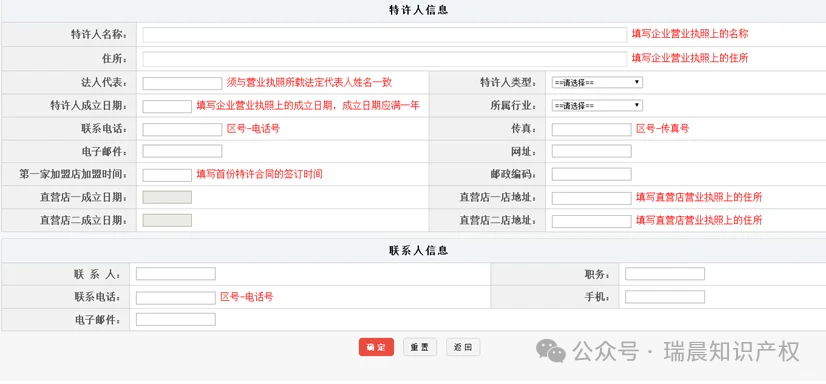826x384 pixels.
Task: Click the 特许人成立日期 date field
Action: coord(167,106)
